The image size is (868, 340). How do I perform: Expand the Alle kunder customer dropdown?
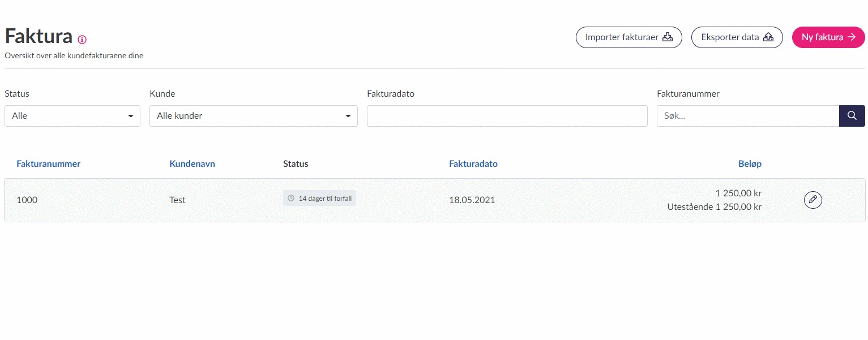click(253, 116)
